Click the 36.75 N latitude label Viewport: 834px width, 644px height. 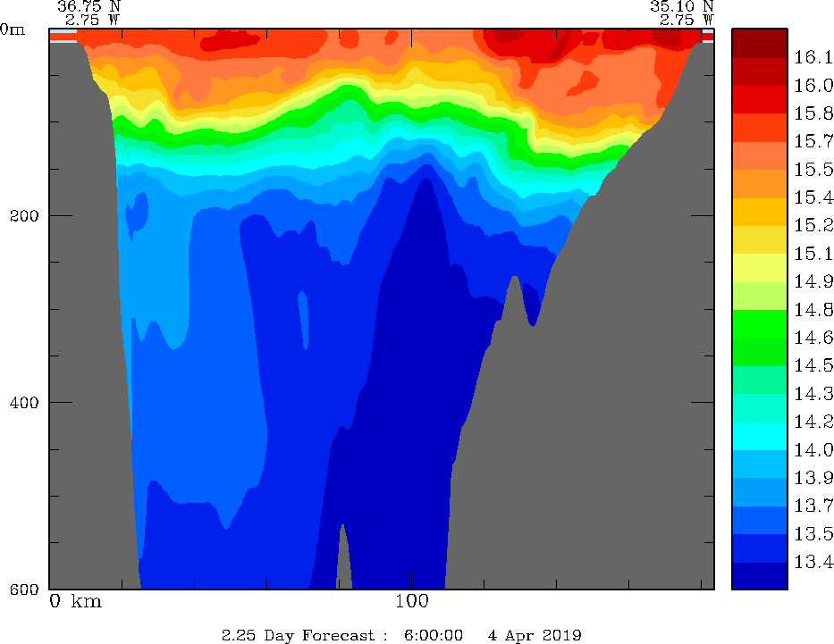pos(88,6)
